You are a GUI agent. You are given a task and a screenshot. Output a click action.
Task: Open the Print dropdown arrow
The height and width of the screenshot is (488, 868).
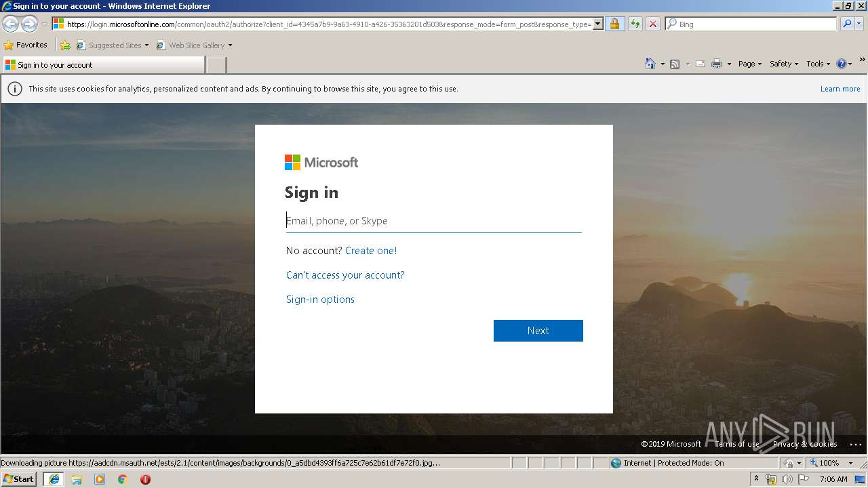729,64
